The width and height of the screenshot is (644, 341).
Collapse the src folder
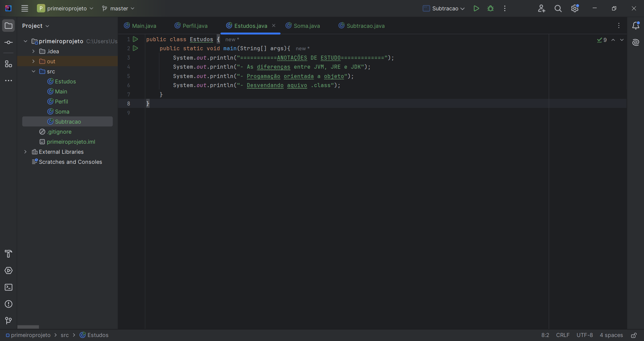click(34, 71)
